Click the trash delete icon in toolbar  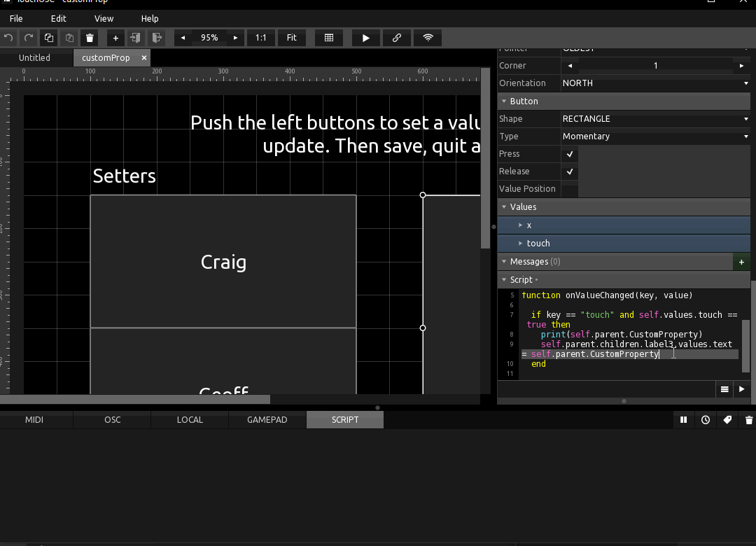90,38
